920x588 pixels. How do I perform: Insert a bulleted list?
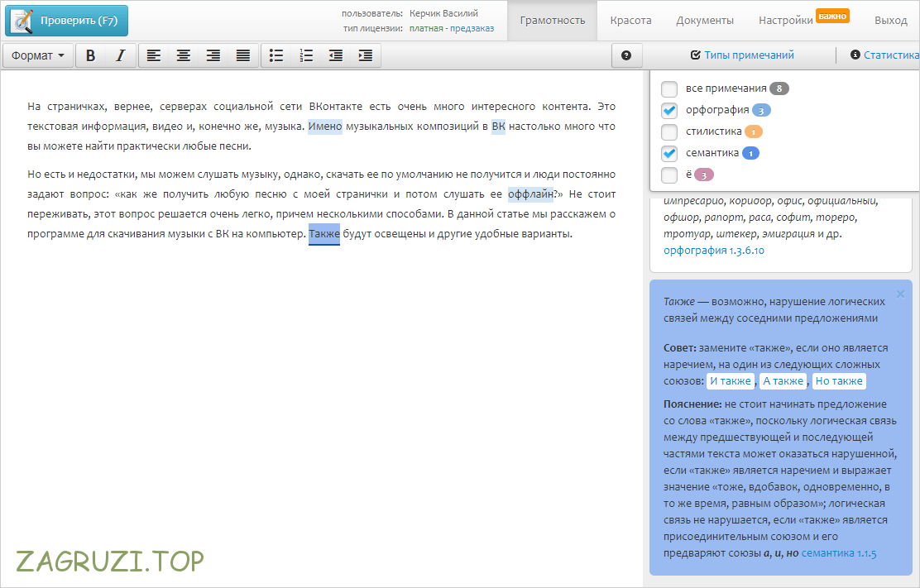[x=276, y=55]
